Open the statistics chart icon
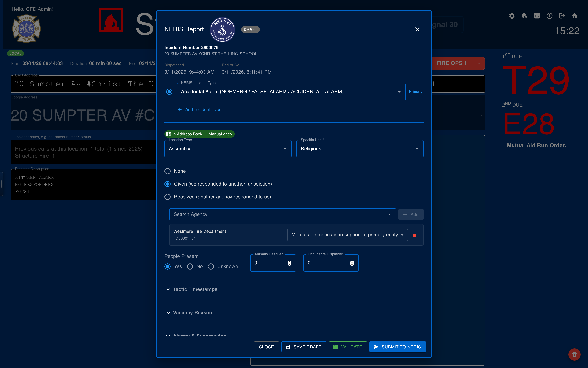Image resolution: width=588 pixels, height=368 pixels. tap(537, 16)
